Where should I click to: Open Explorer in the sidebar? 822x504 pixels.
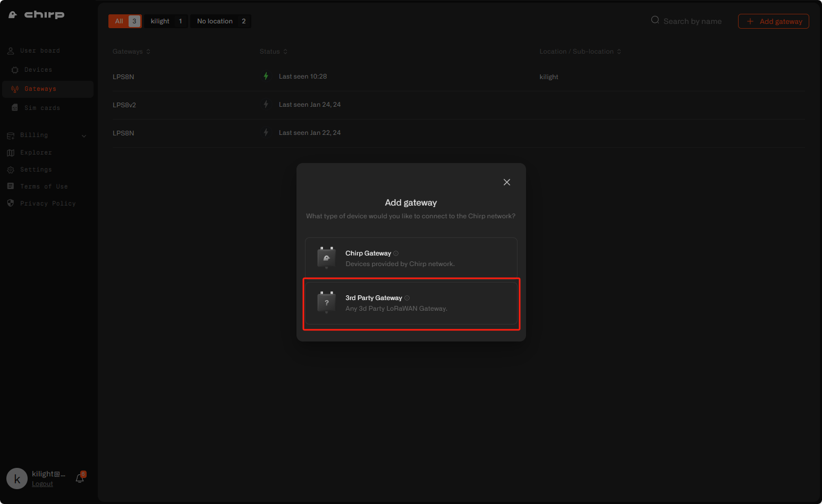(36, 153)
